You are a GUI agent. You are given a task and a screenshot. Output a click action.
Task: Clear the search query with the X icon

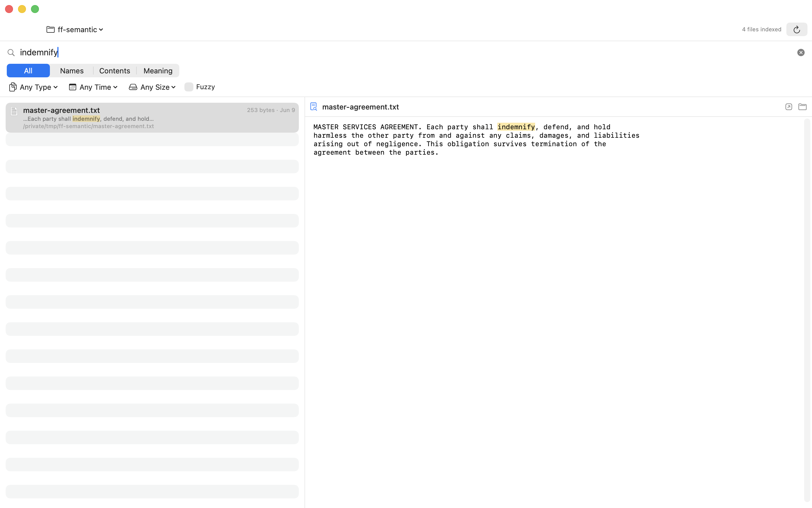801,52
